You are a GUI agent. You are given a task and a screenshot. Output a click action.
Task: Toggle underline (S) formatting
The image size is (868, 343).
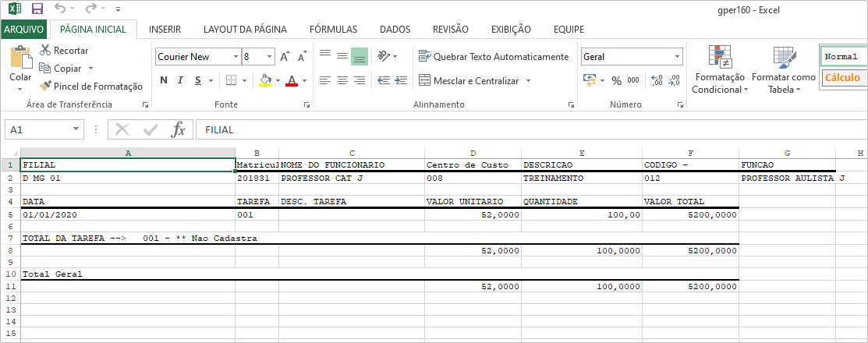197,81
